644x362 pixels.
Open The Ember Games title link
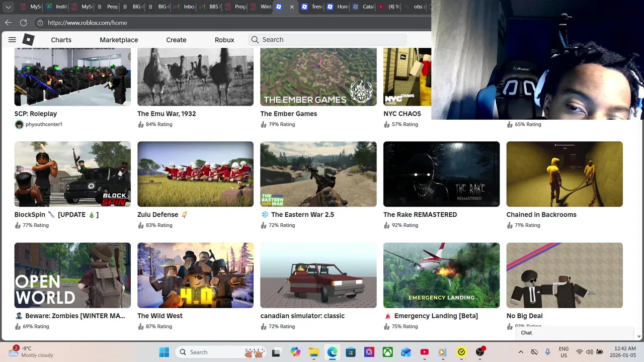288,114
